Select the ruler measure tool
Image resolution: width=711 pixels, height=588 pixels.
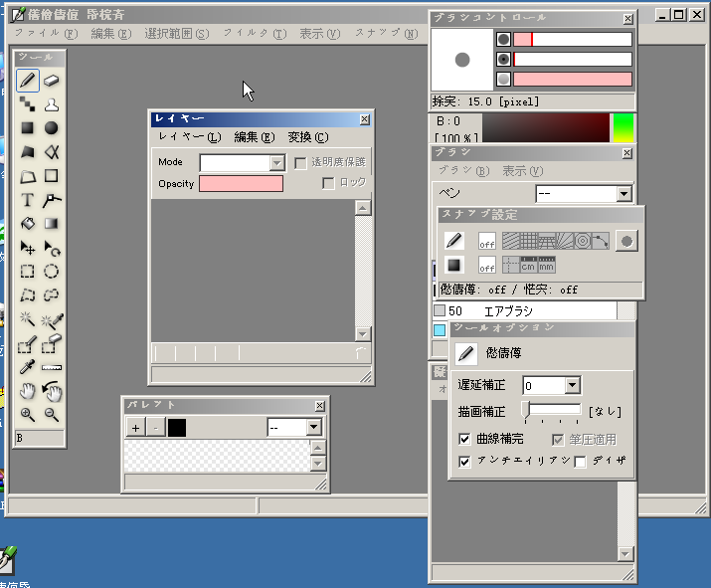pos(52,367)
